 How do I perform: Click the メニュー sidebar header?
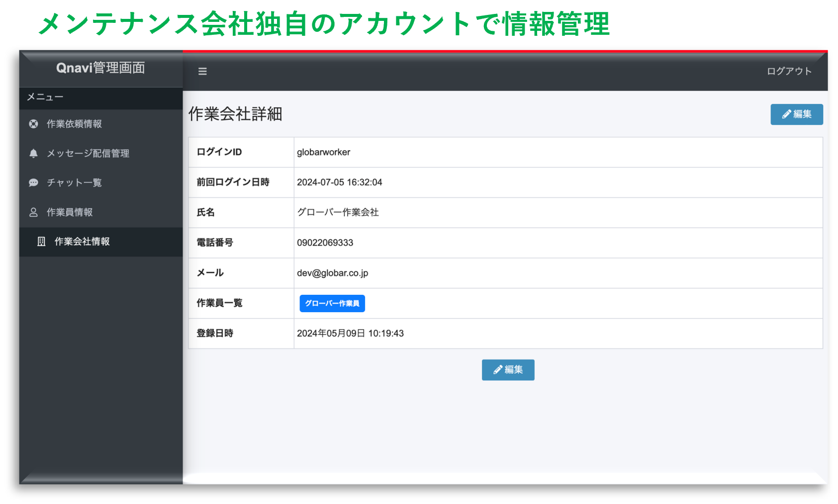click(x=45, y=97)
